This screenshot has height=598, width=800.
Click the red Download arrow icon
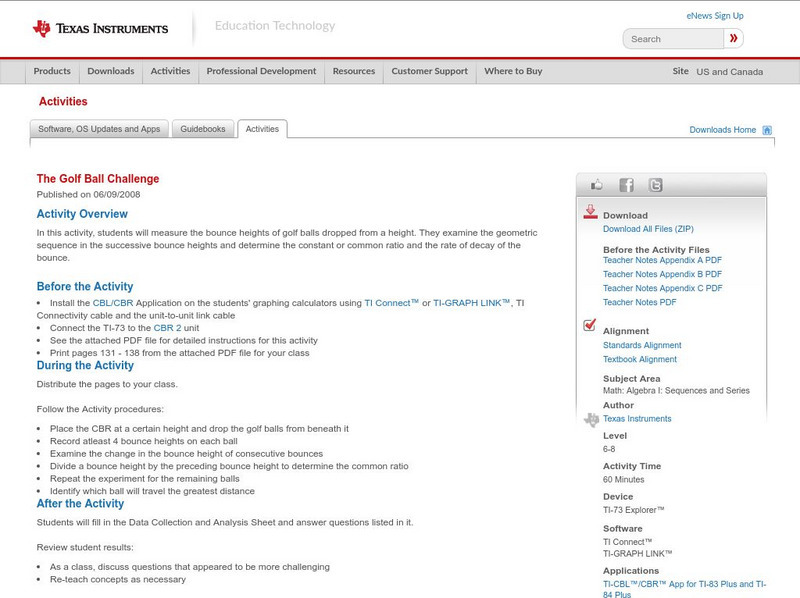(590, 212)
